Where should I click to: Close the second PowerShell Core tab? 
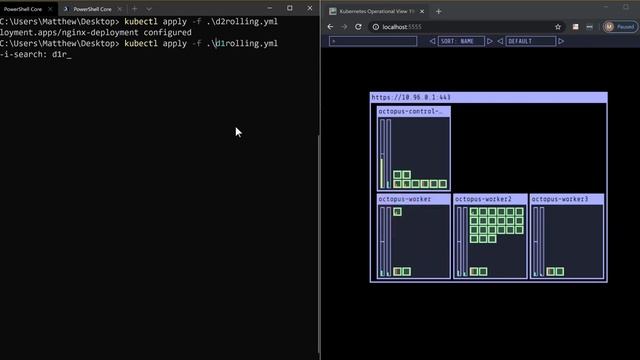(120, 9)
